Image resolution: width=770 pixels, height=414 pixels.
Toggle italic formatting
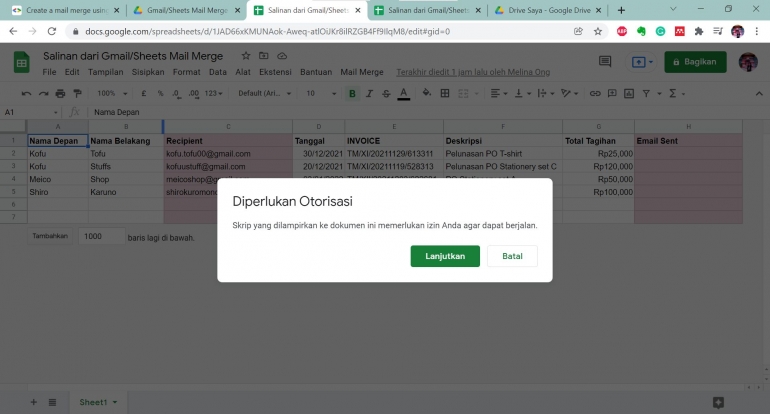coord(369,93)
